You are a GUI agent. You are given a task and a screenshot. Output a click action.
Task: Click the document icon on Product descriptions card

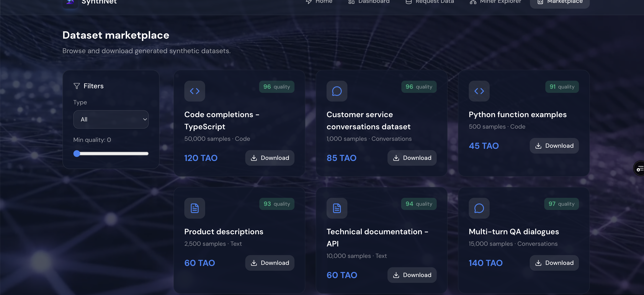click(195, 208)
